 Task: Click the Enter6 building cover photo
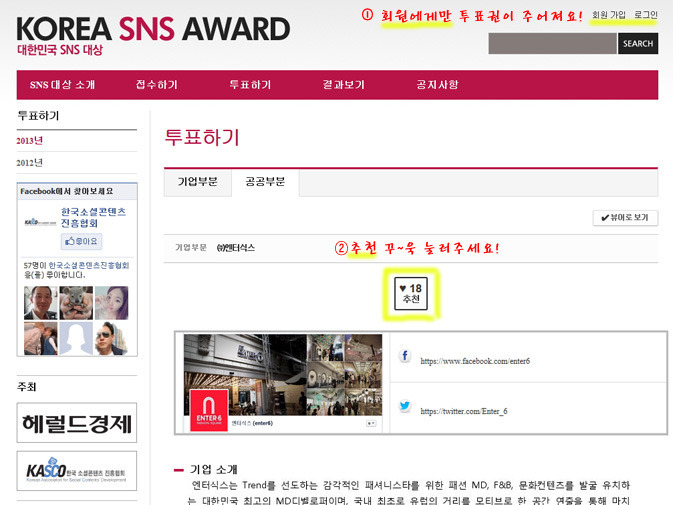tap(283, 375)
